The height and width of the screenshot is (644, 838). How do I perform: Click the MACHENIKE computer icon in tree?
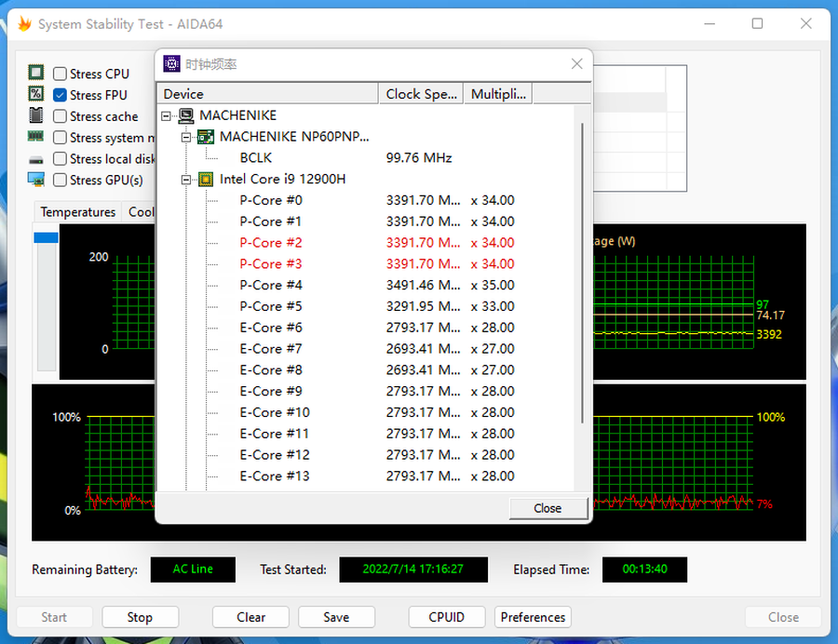(x=186, y=116)
